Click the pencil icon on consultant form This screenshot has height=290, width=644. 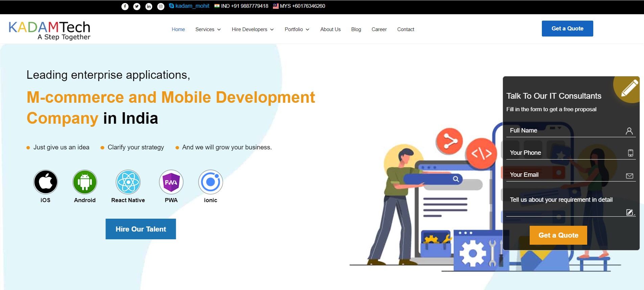pyautogui.click(x=630, y=88)
